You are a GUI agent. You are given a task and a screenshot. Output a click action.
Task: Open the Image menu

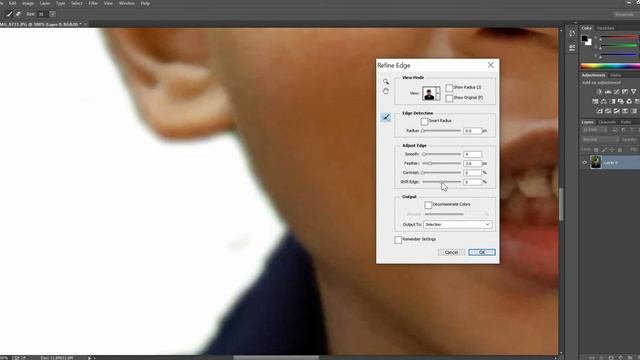(x=28, y=3)
